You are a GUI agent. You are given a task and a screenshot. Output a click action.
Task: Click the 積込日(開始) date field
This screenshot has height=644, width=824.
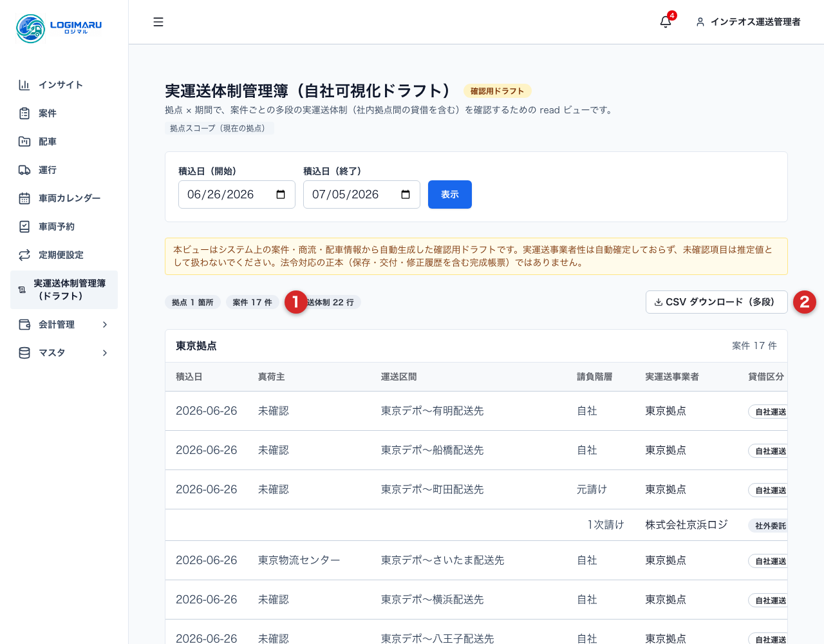(x=237, y=194)
